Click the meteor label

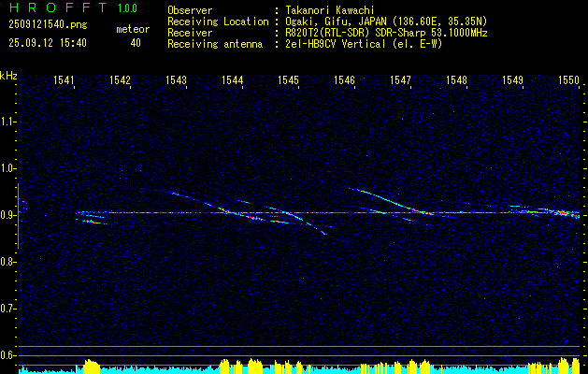point(133,29)
